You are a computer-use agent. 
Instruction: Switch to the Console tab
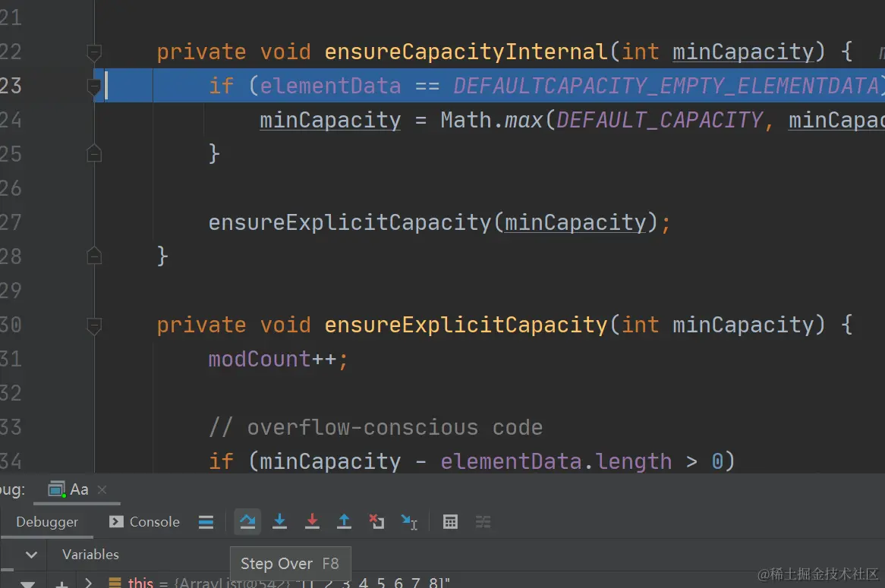[144, 522]
